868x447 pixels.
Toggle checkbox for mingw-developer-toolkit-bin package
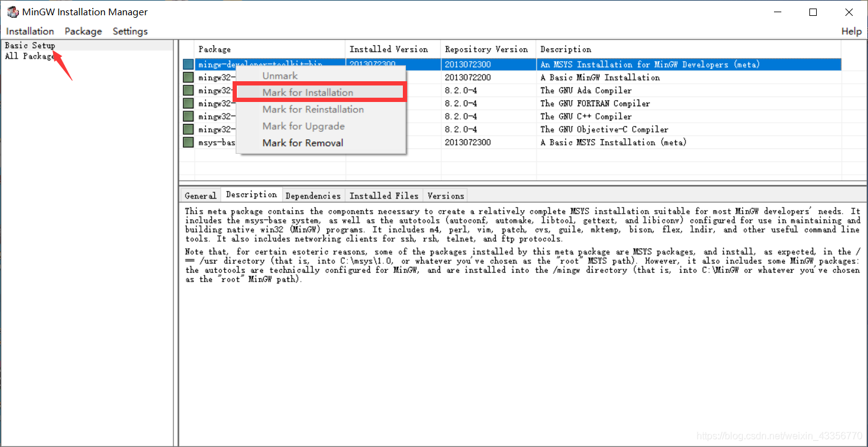tap(188, 64)
